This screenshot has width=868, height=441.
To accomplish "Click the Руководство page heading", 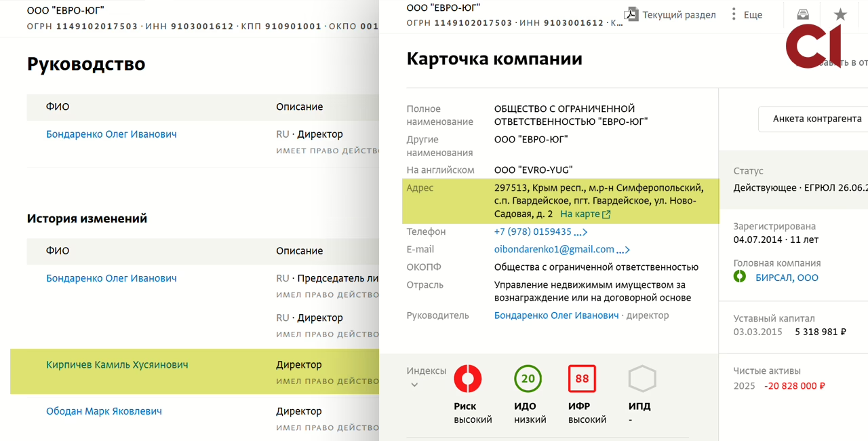I will coord(86,64).
